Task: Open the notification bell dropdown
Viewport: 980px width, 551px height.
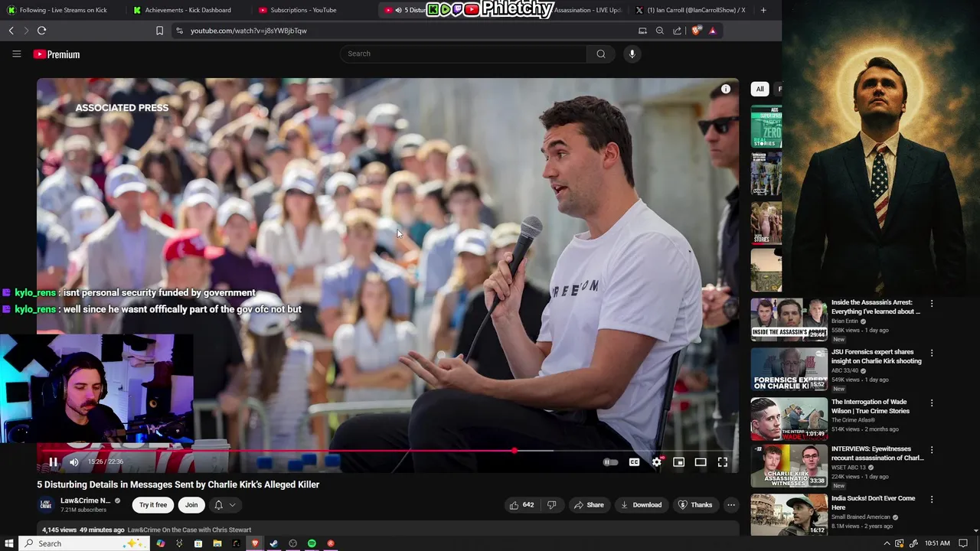Action: click(x=225, y=505)
